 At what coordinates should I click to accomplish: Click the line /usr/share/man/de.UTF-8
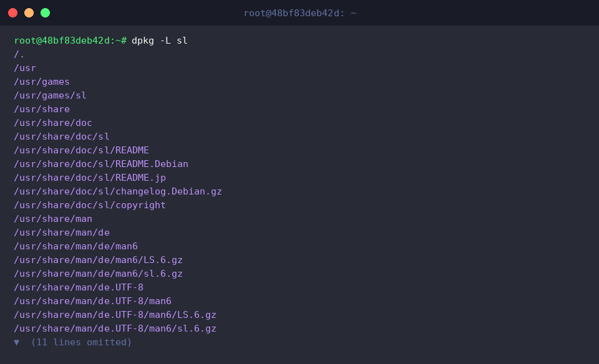(x=79, y=287)
